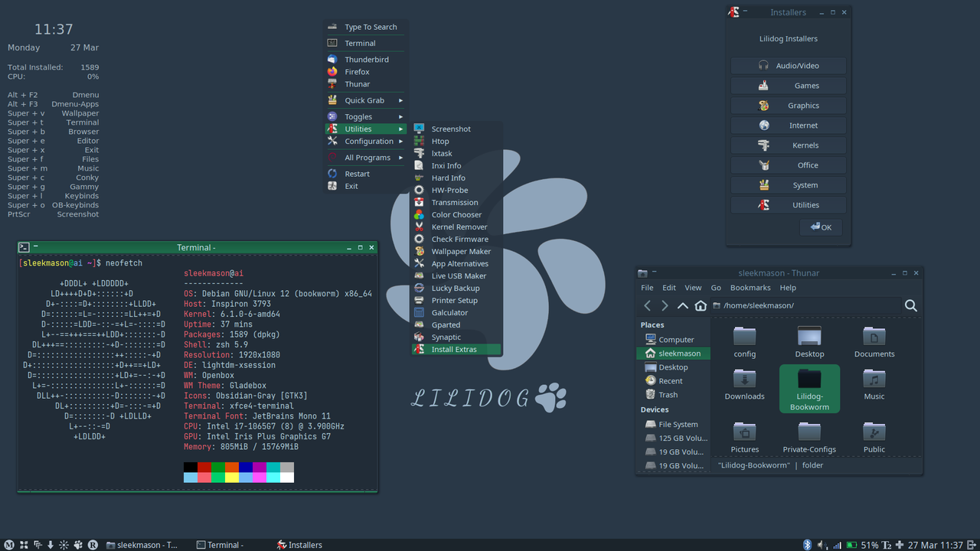
Task: Click the Printer Setup icon
Action: [x=419, y=300]
